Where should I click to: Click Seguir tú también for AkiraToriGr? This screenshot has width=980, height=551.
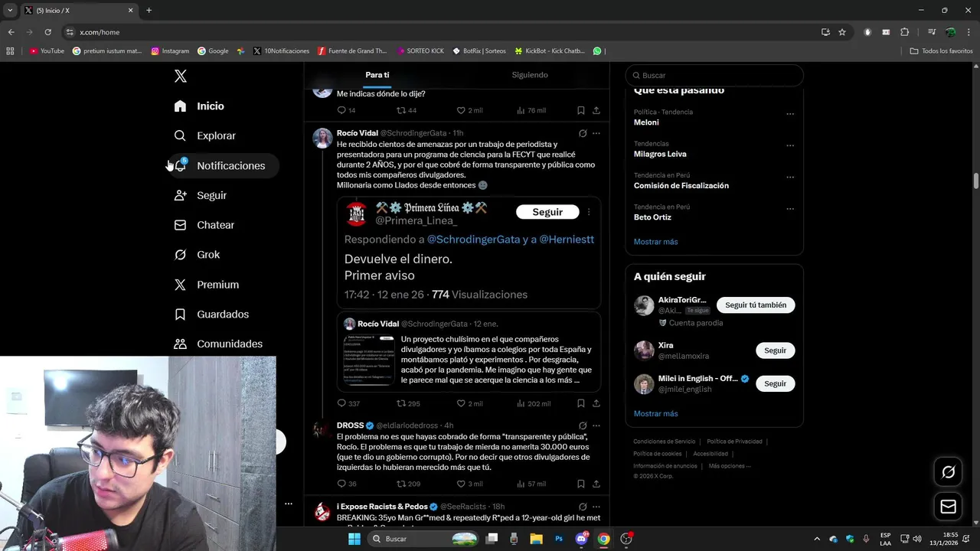pyautogui.click(x=756, y=305)
